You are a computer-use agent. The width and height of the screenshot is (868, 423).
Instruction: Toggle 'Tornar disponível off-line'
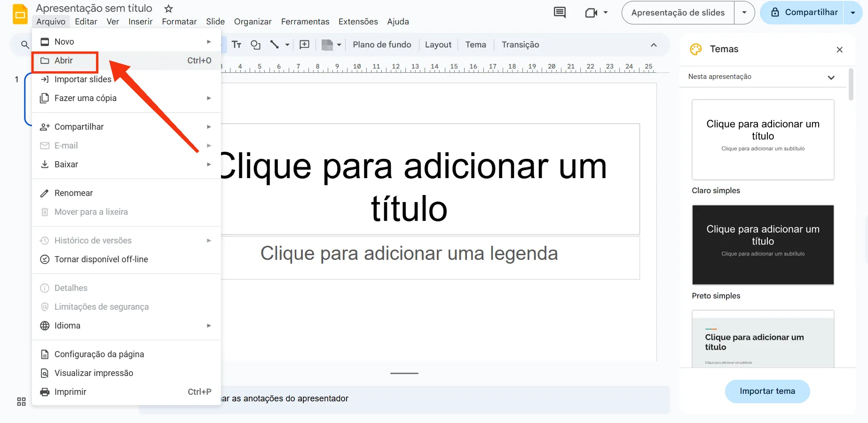coord(101,259)
